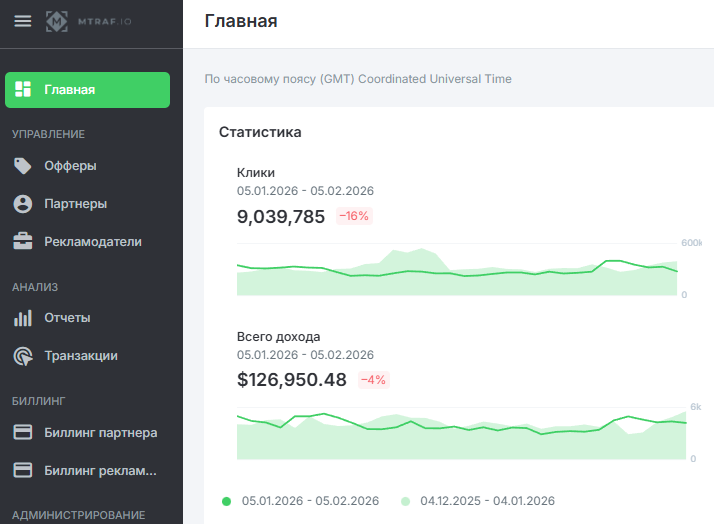Image resolution: width=714 pixels, height=524 pixels.
Task: Toggle the 04.12.2025 - 04.01.2026 legend series
Action: (478, 501)
